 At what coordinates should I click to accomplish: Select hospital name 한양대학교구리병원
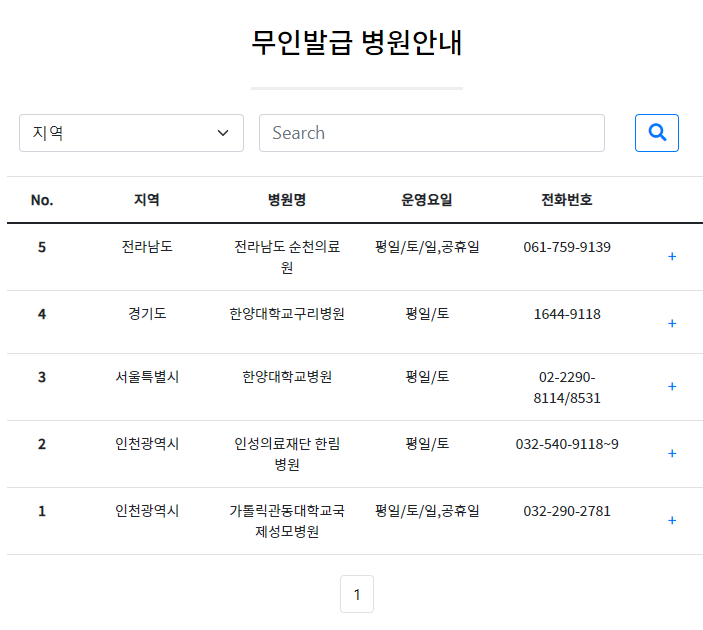click(287, 313)
